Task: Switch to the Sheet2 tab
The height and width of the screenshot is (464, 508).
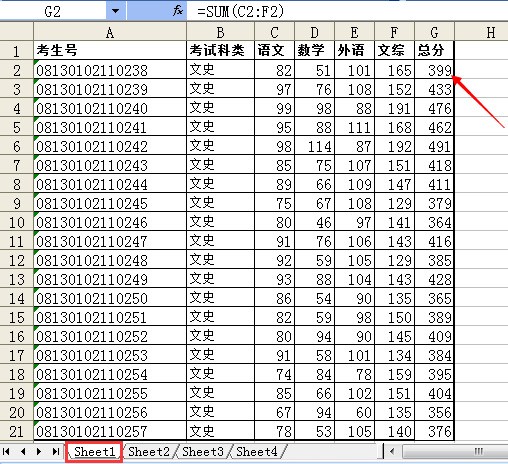Action: [x=149, y=452]
